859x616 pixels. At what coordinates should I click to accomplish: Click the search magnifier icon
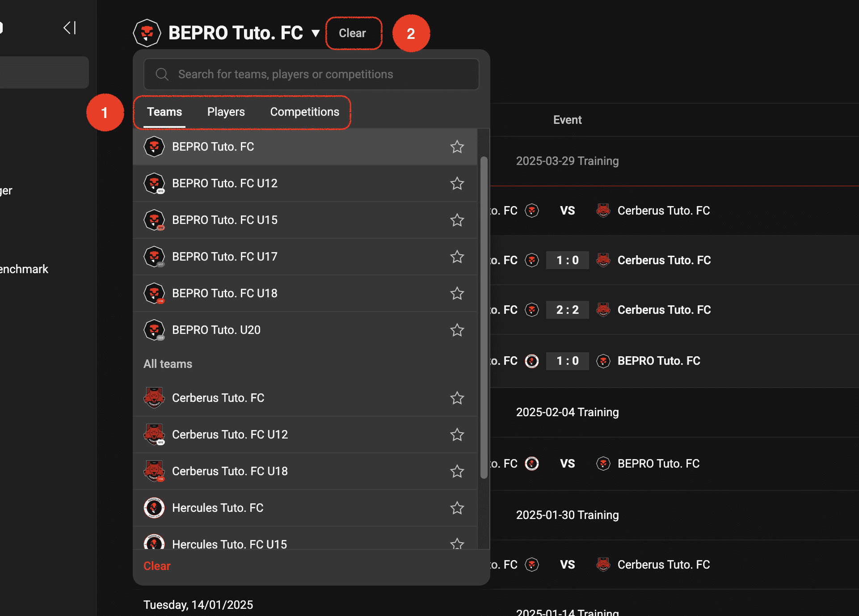pos(162,74)
